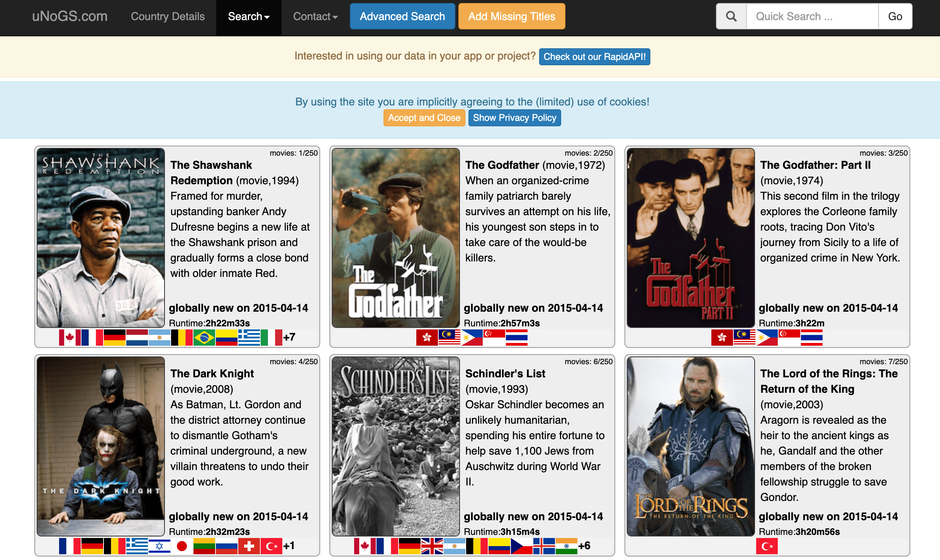940x560 pixels.
Task: Click Brazil flag under The Shawshank Redemption
Action: tap(204, 338)
